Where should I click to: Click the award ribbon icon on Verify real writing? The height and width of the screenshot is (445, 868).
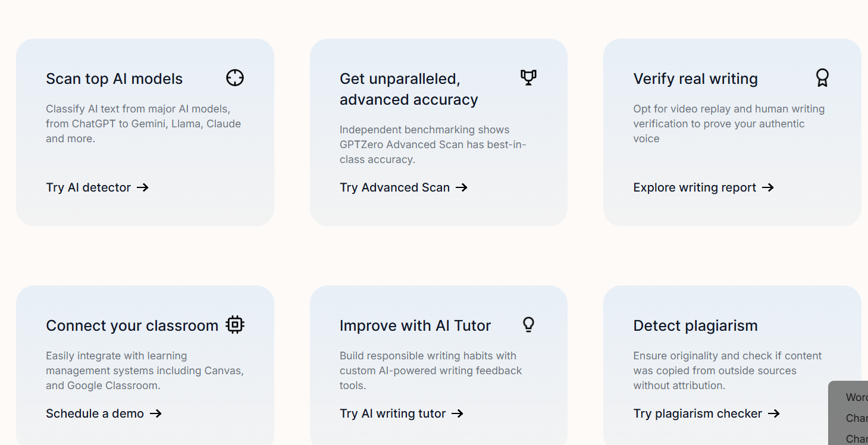point(822,77)
